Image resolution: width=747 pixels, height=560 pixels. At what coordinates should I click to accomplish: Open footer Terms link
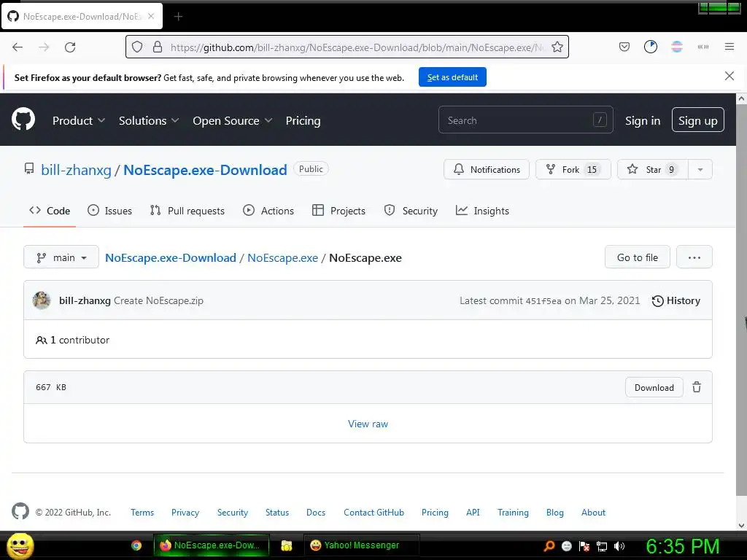(142, 513)
